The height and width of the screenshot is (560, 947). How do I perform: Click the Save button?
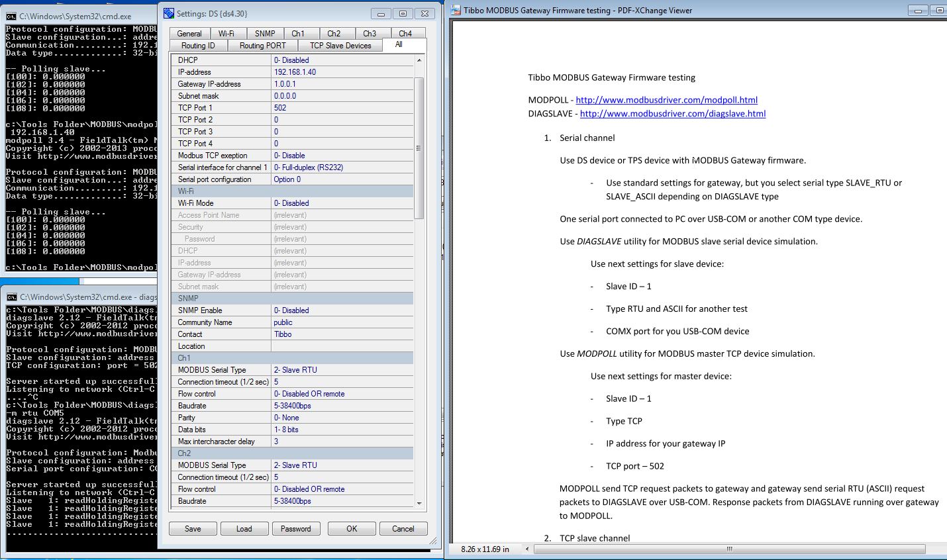tap(193, 529)
